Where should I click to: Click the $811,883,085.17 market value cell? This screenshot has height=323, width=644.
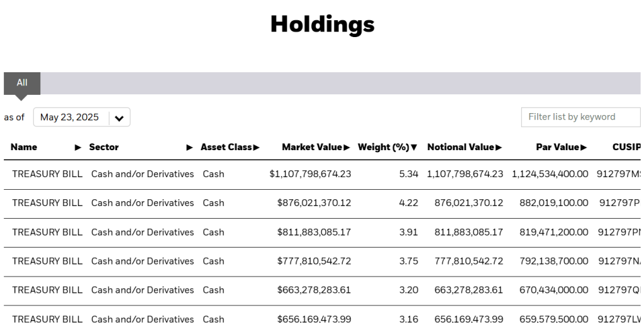(x=314, y=232)
